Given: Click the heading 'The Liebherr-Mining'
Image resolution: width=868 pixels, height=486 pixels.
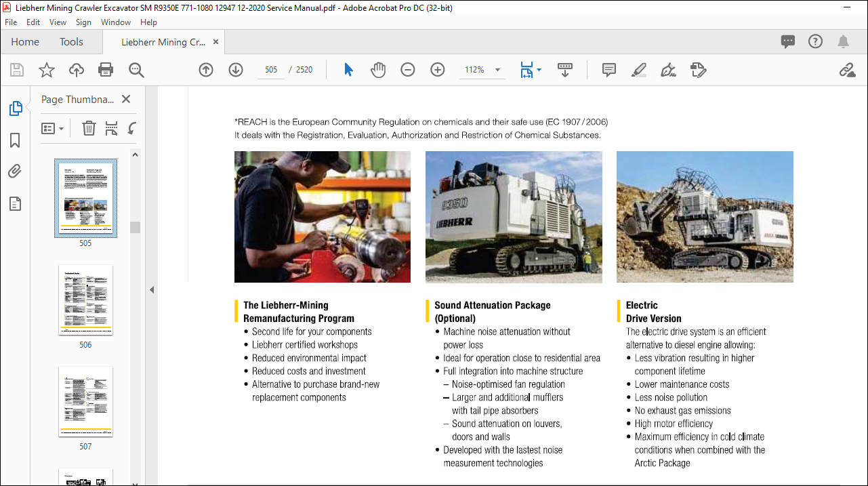Looking at the screenshot, I should point(286,305).
